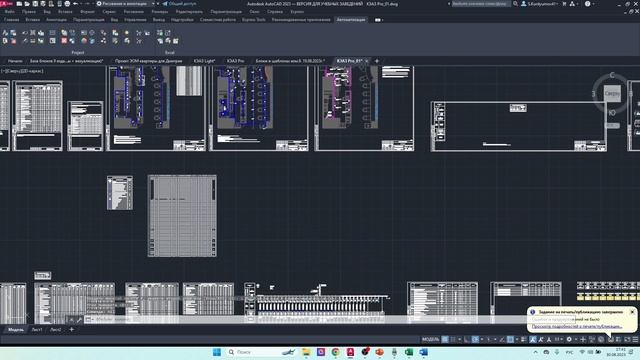This screenshot has height=360, width=640.
Task: Open the Формат menu
Action: (x=87, y=12)
